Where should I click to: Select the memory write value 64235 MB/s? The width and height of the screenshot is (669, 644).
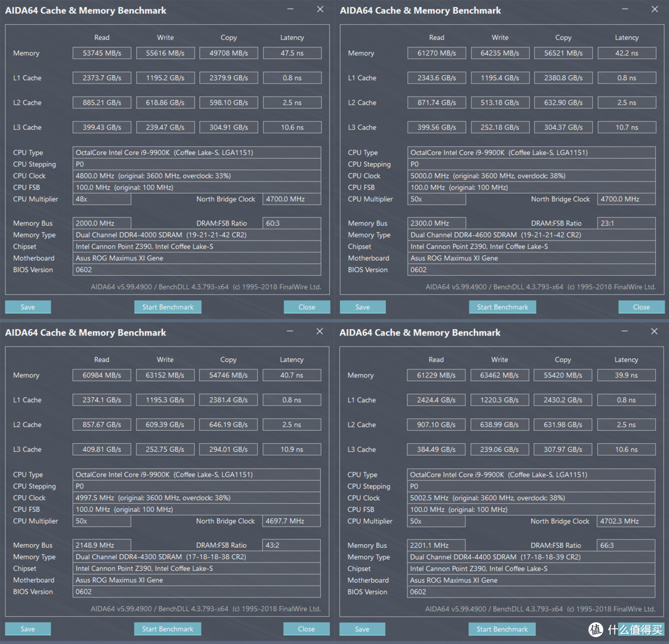[x=500, y=53]
